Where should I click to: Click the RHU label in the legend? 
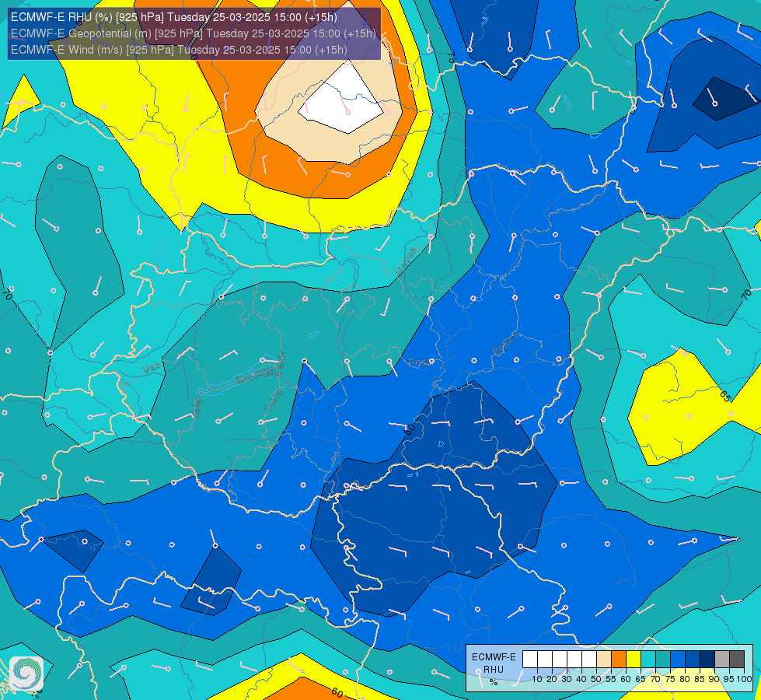click(494, 670)
